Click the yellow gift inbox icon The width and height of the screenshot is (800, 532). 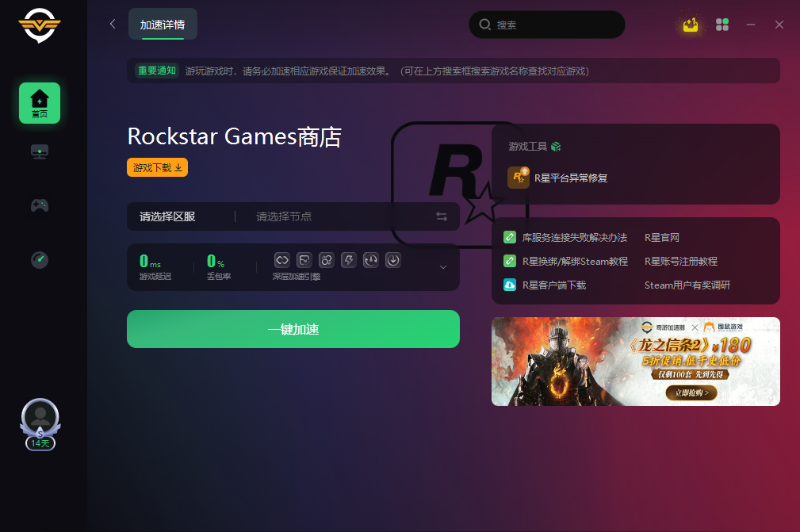pyautogui.click(x=691, y=25)
